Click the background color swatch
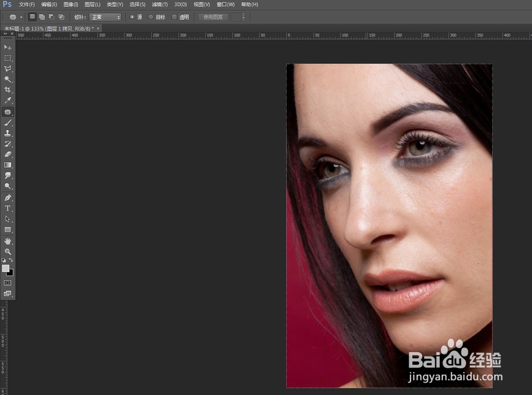The height and width of the screenshot is (395, 532). coord(11,273)
